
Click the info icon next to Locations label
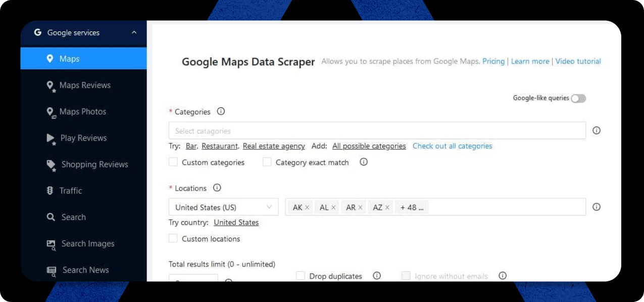(x=217, y=188)
